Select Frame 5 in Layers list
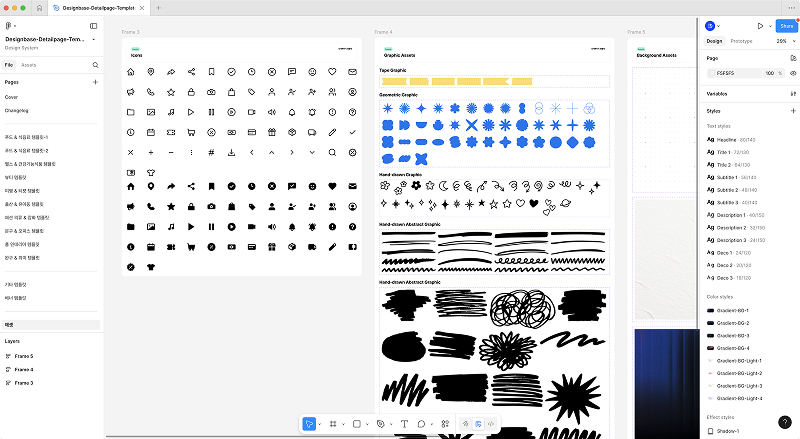The image size is (800, 439). point(24,356)
